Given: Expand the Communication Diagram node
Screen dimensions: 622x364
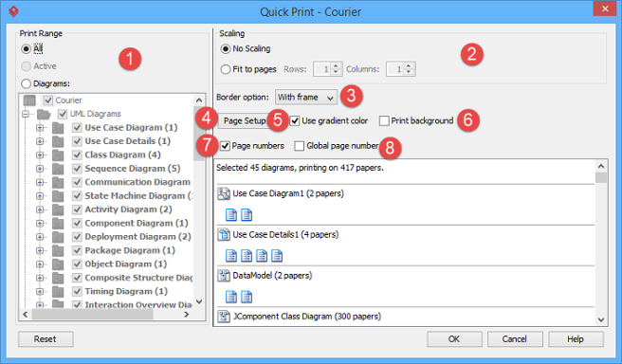Looking at the screenshot, I should 40,182.
